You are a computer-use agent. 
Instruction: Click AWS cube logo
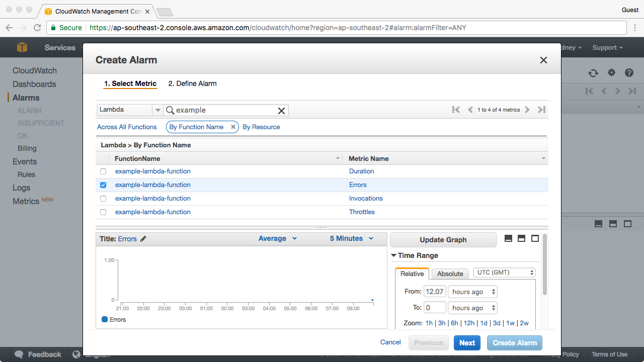pyautogui.click(x=22, y=47)
